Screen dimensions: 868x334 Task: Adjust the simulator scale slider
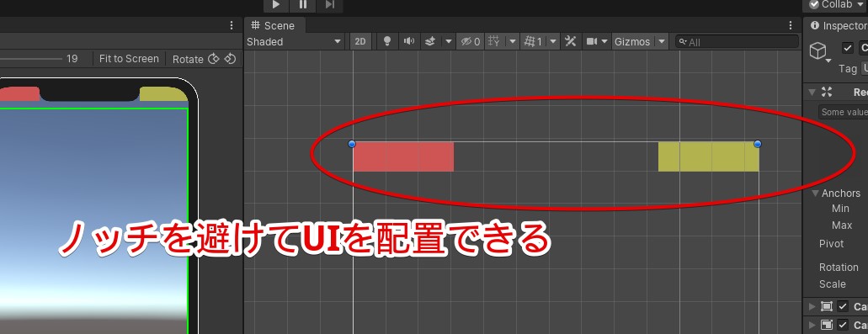(30, 59)
